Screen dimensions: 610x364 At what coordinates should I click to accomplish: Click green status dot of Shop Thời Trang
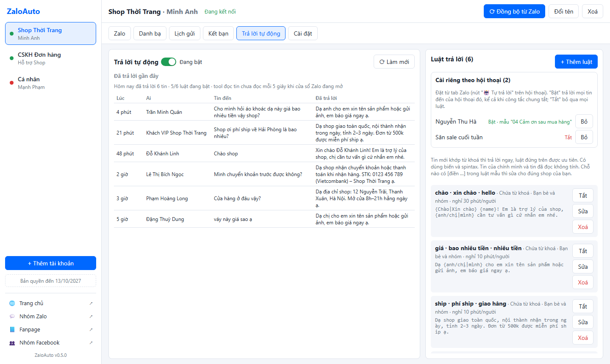point(11,34)
